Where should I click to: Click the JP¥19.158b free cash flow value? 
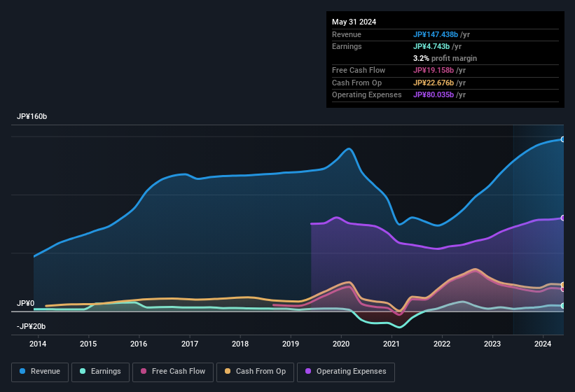[x=434, y=70]
